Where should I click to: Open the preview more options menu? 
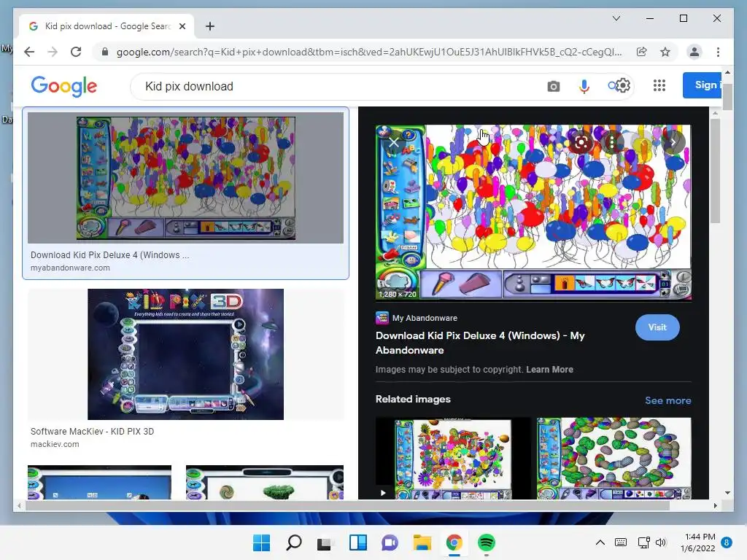pyautogui.click(x=612, y=142)
